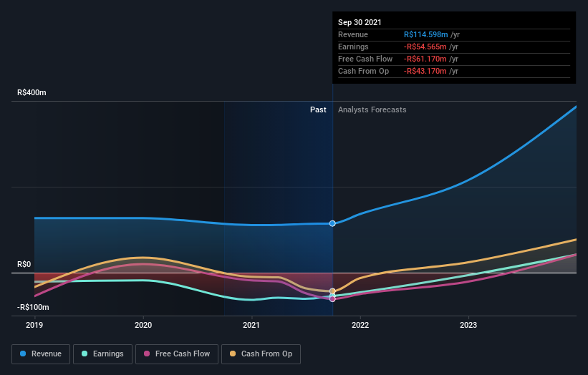Click the 'Cash From Op' row label in tooltip
588x375 pixels.
click(363, 71)
